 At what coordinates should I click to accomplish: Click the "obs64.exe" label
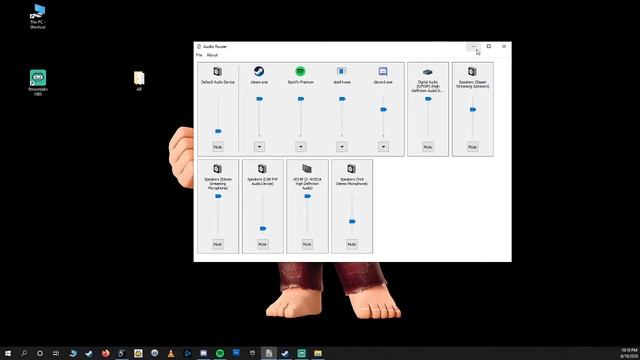tap(342, 82)
